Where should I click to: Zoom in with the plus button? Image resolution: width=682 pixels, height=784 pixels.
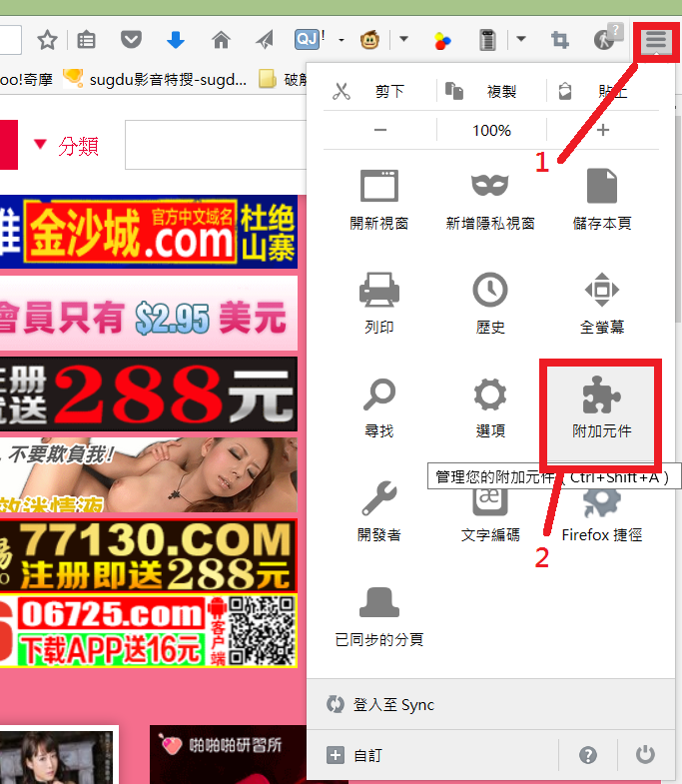point(602,131)
